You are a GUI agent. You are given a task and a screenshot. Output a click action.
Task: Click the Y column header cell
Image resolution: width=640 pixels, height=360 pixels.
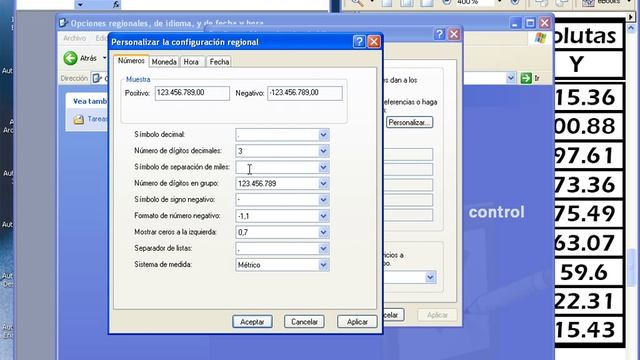[588, 64]
